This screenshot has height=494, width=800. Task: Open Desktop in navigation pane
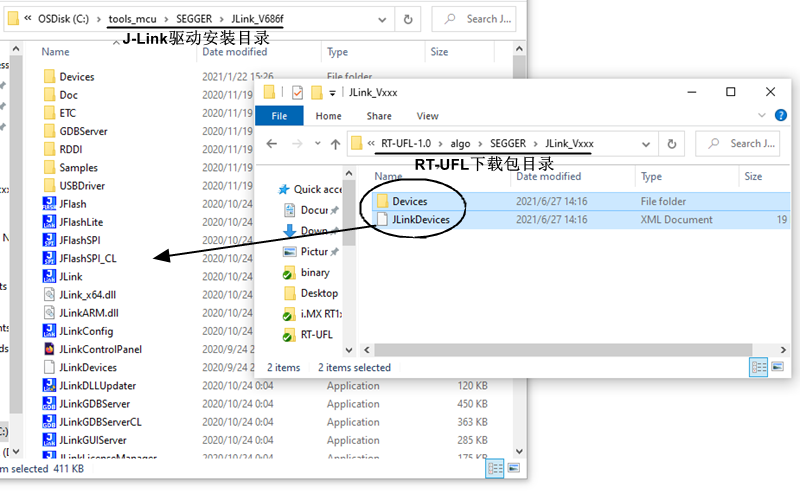pyautogui.click(x=311, y=293)
